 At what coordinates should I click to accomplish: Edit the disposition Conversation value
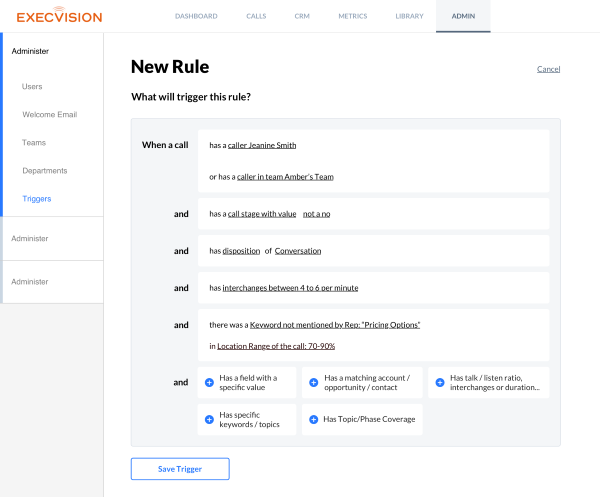click(298, 250)
